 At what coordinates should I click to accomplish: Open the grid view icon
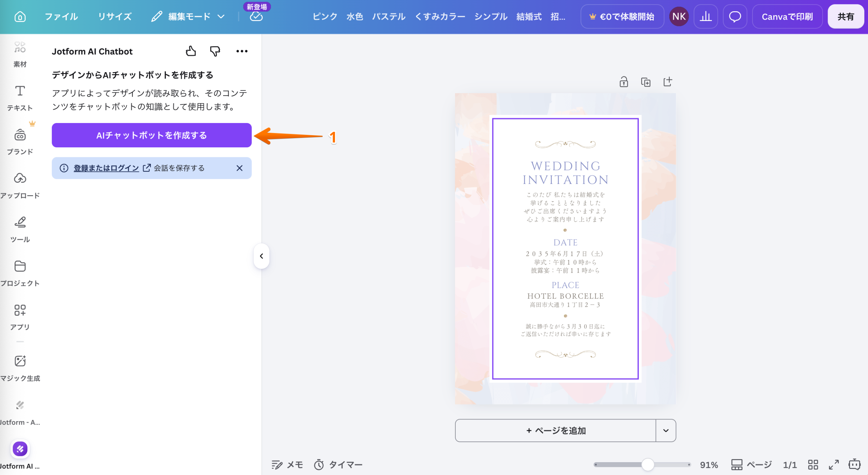tap(813, 465)
